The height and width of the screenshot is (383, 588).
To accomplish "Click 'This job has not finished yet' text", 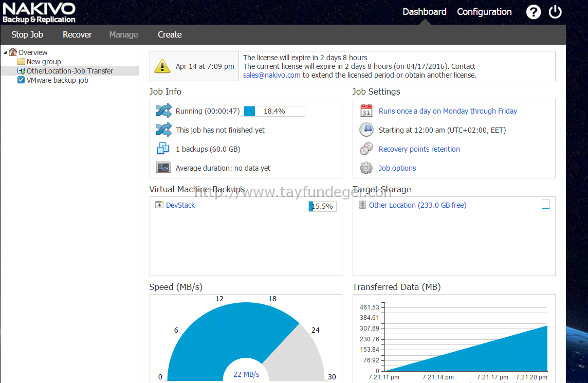I will point(220,130).
